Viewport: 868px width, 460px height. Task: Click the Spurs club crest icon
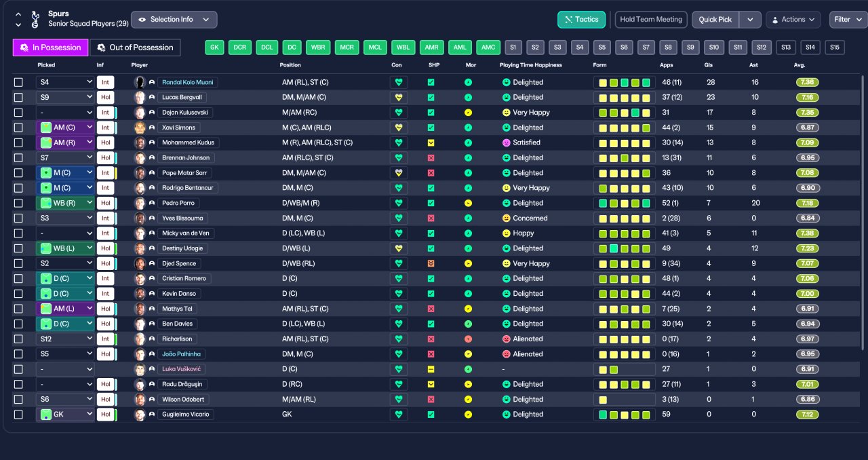tap(35, 19)
